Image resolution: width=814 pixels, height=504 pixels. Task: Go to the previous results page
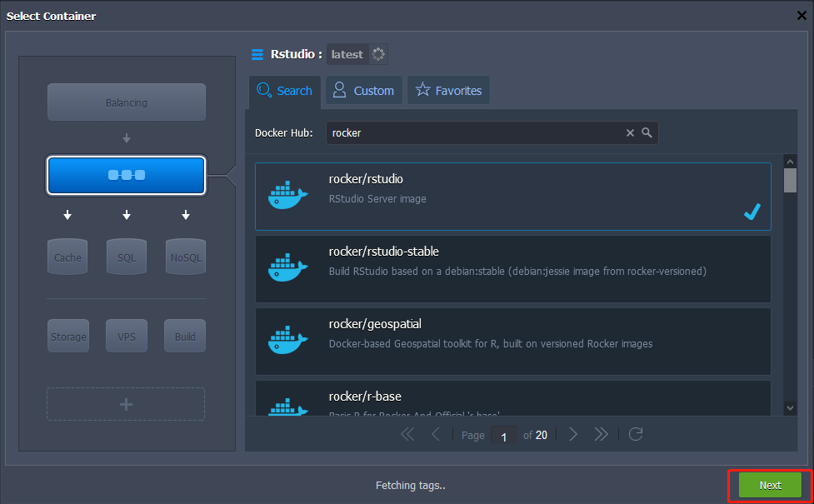[x=436, y=434]
